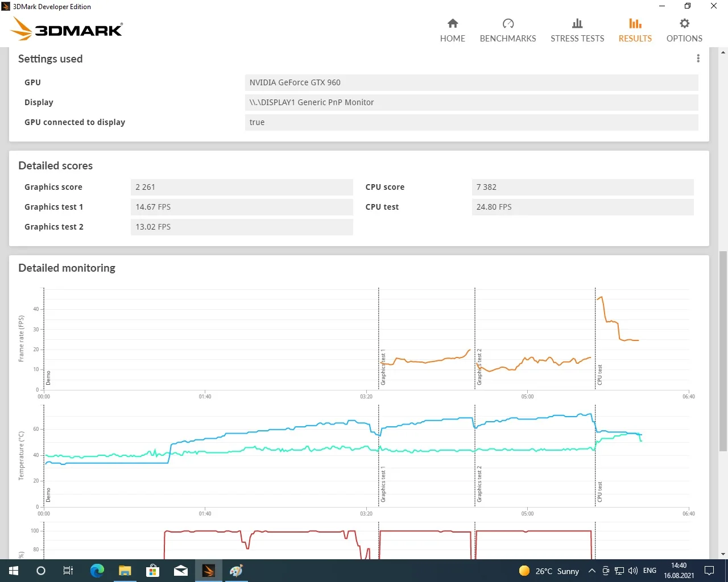The height and width of the screenshot is (582, 728).
Task: Select the CPU test value 24.80 FPS
Action: tap(583, 207)
